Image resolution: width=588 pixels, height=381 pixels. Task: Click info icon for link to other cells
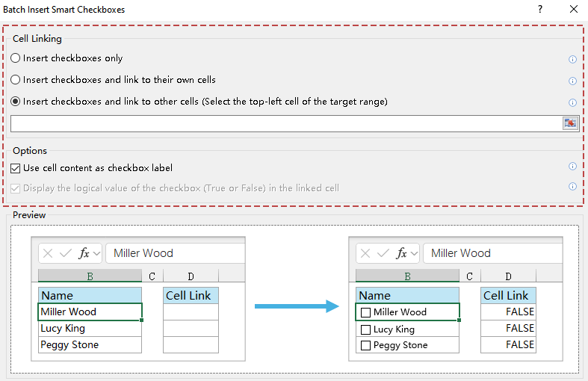tap(573, 102)
